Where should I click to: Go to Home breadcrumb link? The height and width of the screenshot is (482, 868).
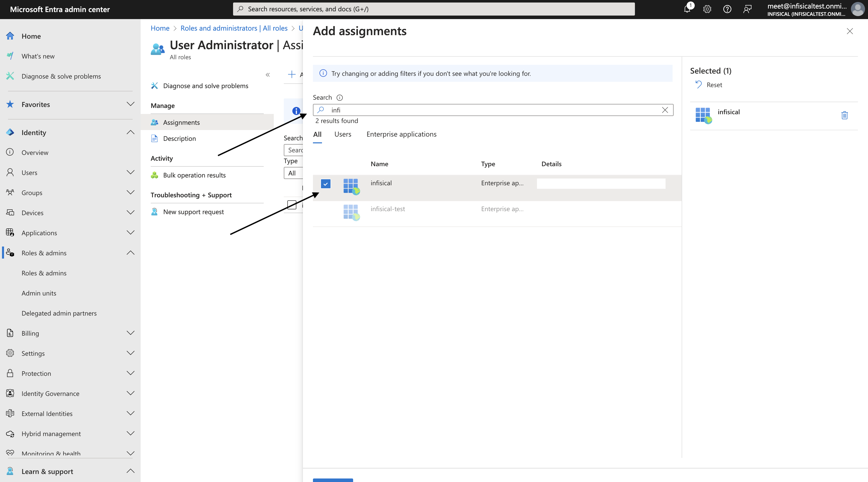(160, 28)
